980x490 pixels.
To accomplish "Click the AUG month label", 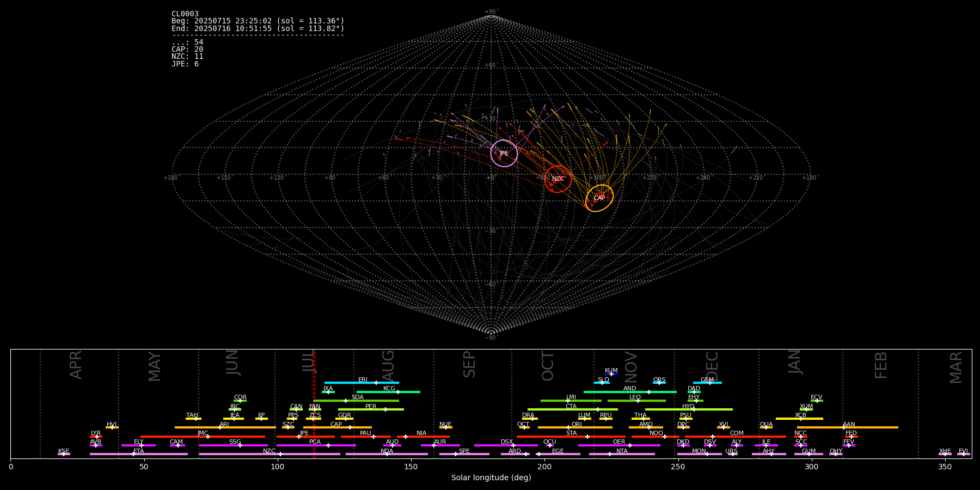I will (388, 365).
